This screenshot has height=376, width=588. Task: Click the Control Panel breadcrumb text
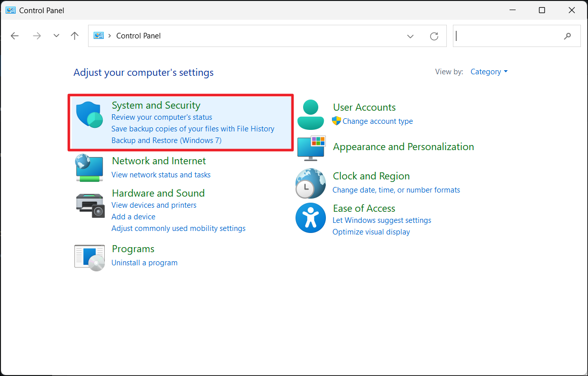(x=138, y=36)
